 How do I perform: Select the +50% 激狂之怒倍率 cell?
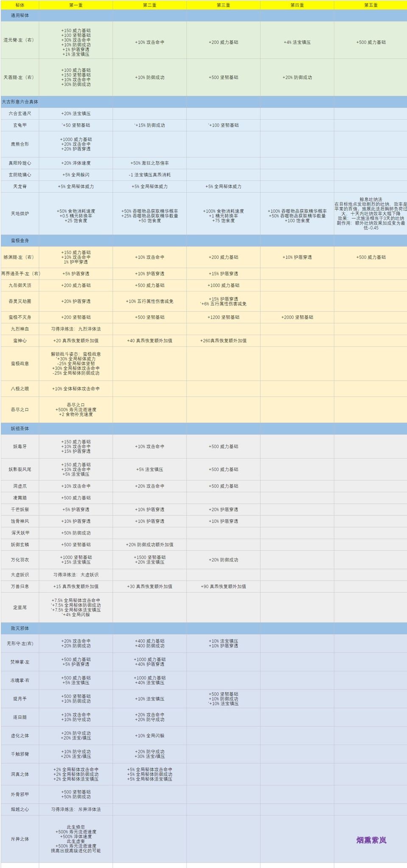(x=150, y=163)
